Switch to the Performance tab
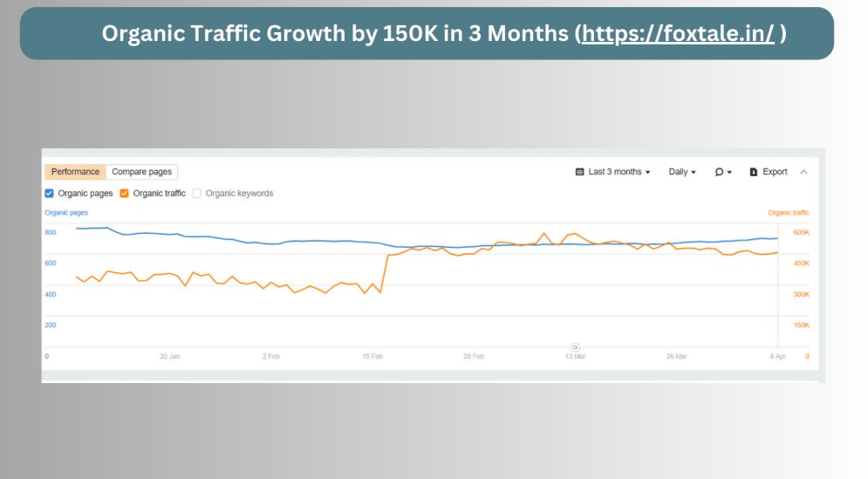Image resolution: width=868 pixels, height=479 pixels. point(75,172)
